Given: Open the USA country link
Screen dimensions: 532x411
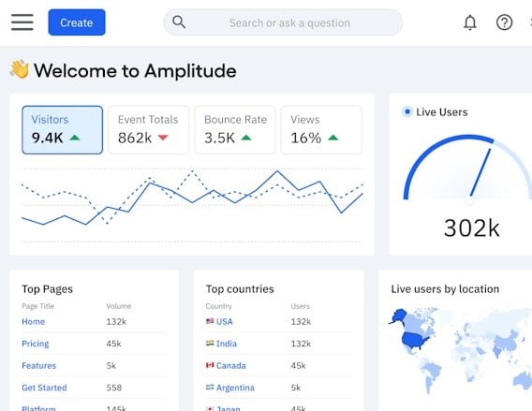Looking at the screenshot, I should (224, 321).
